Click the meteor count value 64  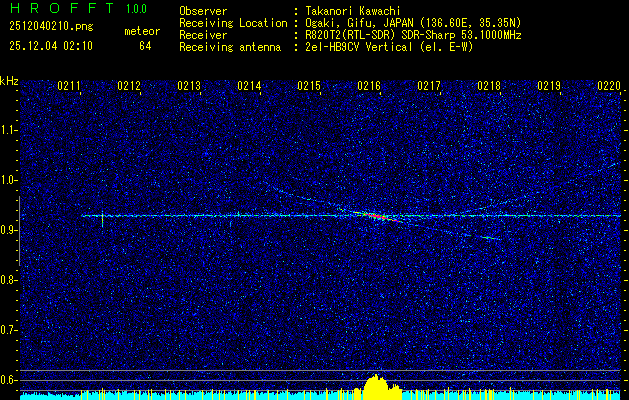[x=145, y=46]
